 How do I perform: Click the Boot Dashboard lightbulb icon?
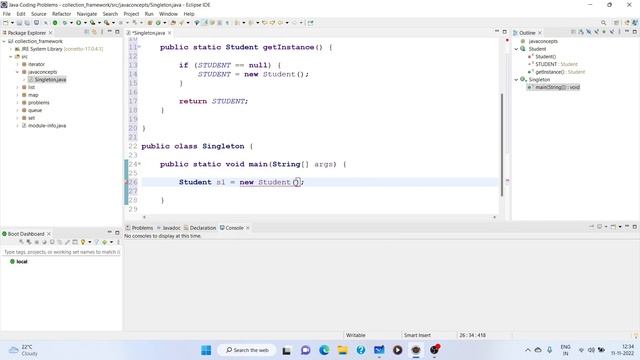(x=82, y=242)
